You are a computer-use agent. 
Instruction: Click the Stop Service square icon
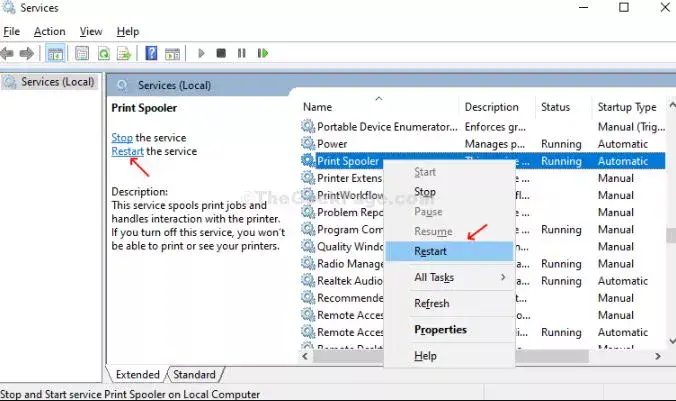[221, 53]
